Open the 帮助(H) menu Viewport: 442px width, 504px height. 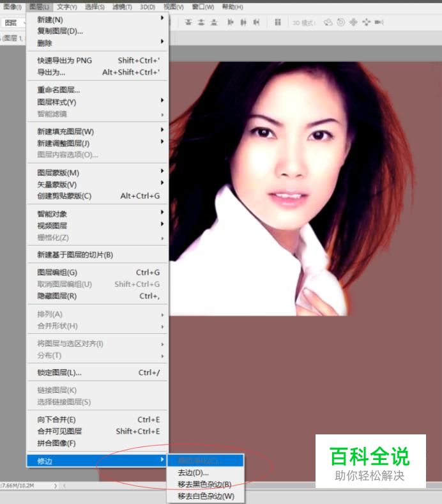(x=232, y=7)
